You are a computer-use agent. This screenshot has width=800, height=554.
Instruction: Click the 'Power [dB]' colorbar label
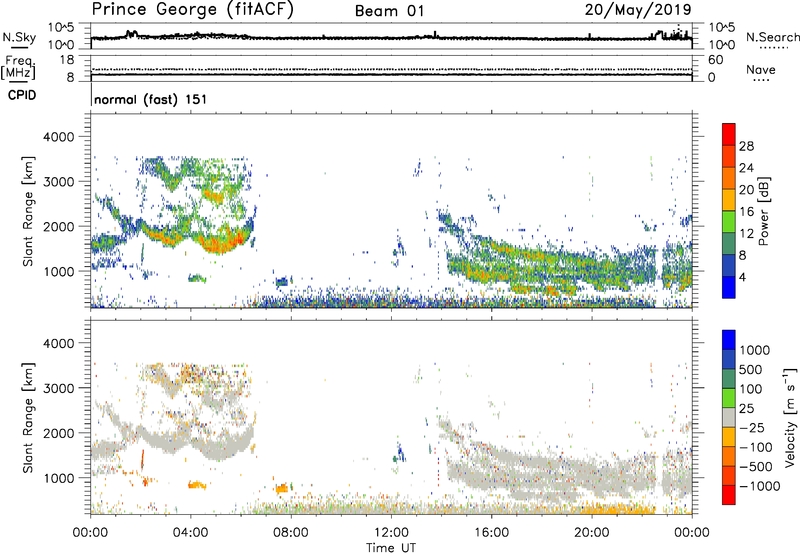click(x=764, y=211)
